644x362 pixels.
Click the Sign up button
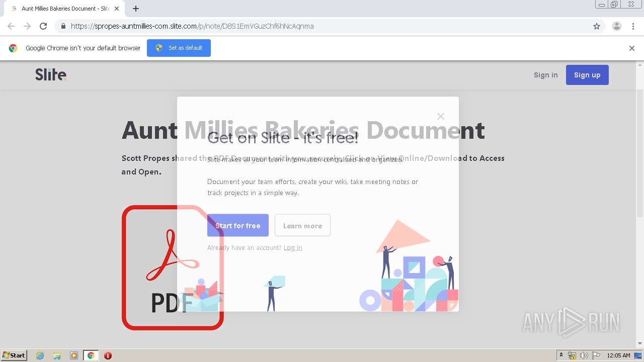(x=587, y=75)
